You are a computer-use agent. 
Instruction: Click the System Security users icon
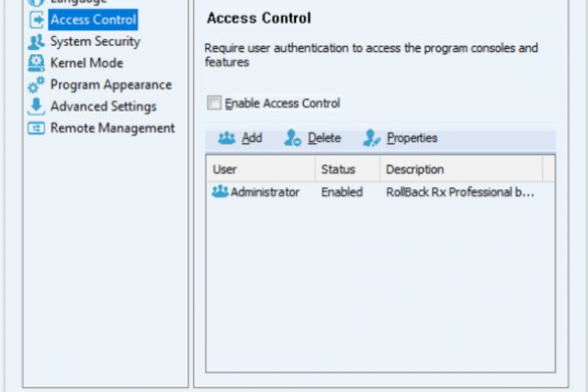[x=36, y=41]
